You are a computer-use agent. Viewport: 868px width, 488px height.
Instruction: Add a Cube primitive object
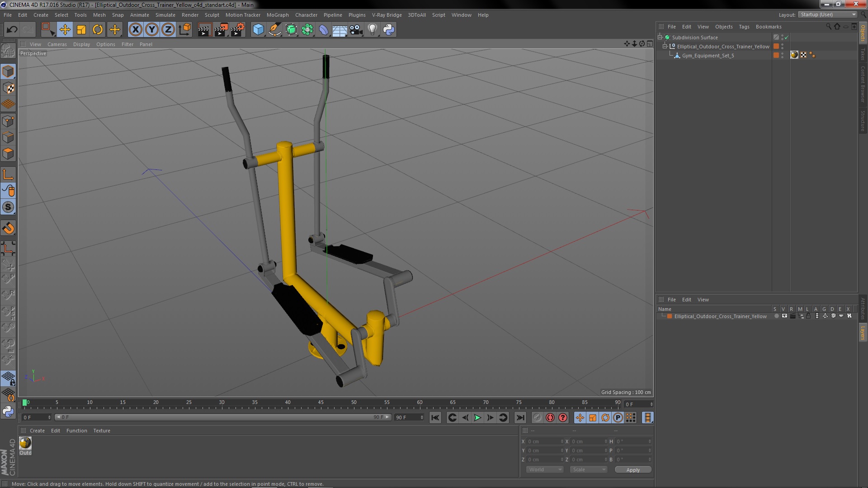[x=258, y=30]
